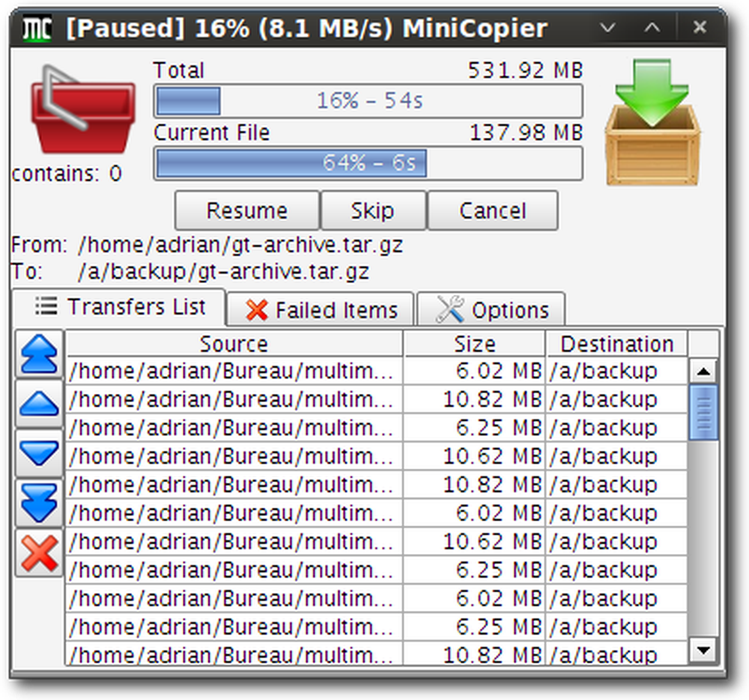Click the scrollbar down arrow
The width and height of the screenshot is (749, 700).
[703, 650]
